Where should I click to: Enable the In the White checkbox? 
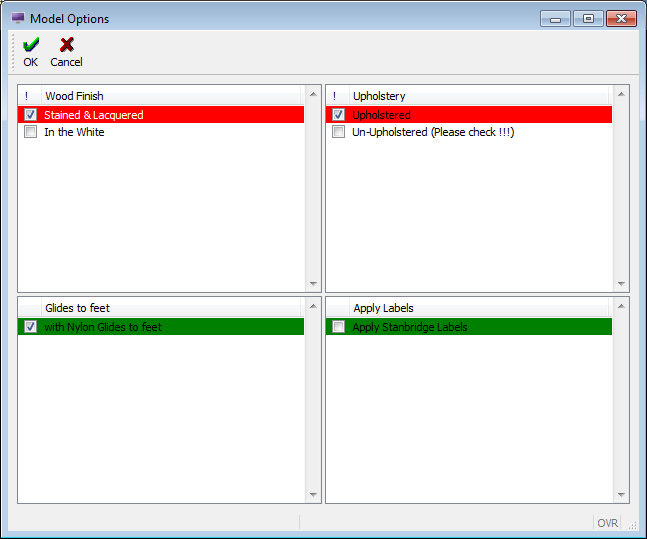click(x=31, y=132)
